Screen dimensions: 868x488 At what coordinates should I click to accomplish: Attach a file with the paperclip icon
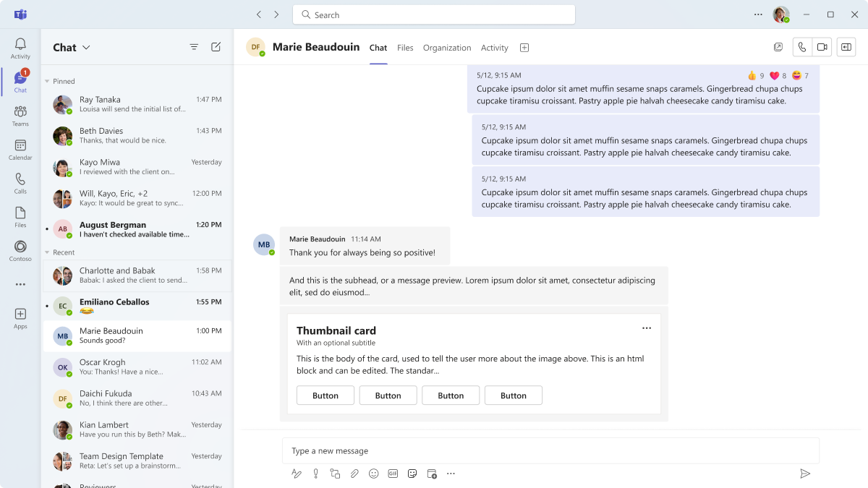[354, 474]
